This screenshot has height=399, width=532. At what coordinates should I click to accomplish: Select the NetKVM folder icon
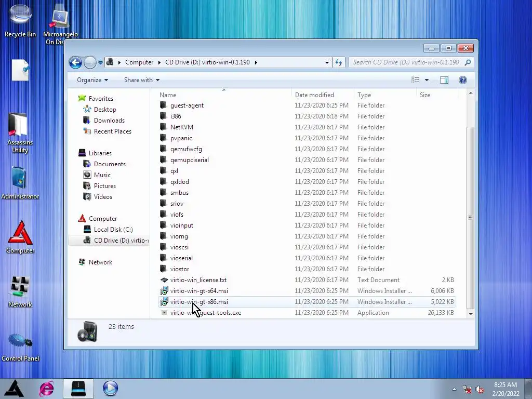click(x=164, y=127)
